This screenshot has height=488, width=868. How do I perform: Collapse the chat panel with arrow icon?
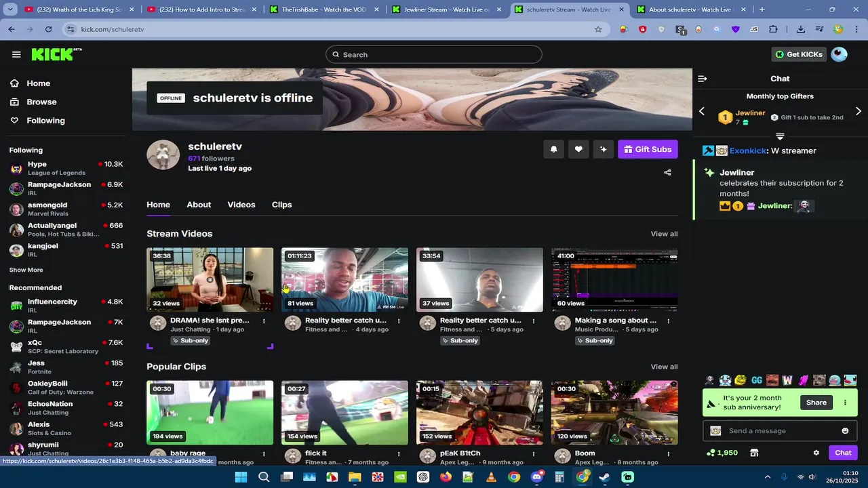(703, 79)
